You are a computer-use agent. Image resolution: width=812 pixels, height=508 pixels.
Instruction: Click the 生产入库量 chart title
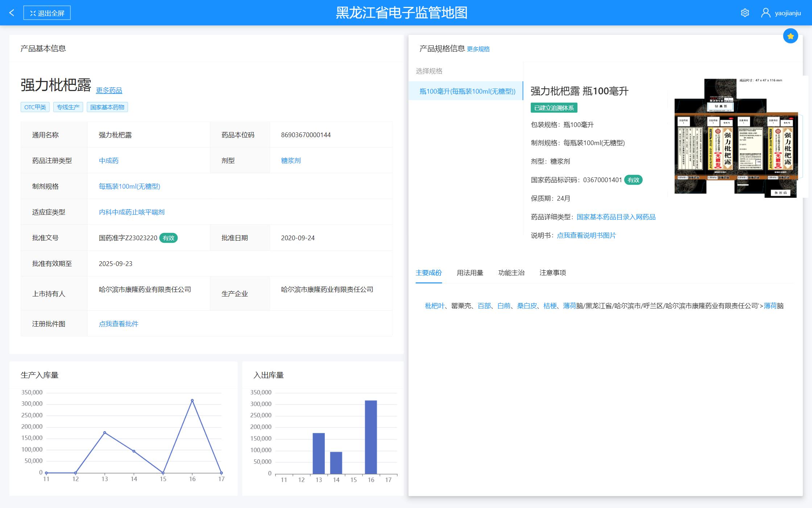point(40,375)
